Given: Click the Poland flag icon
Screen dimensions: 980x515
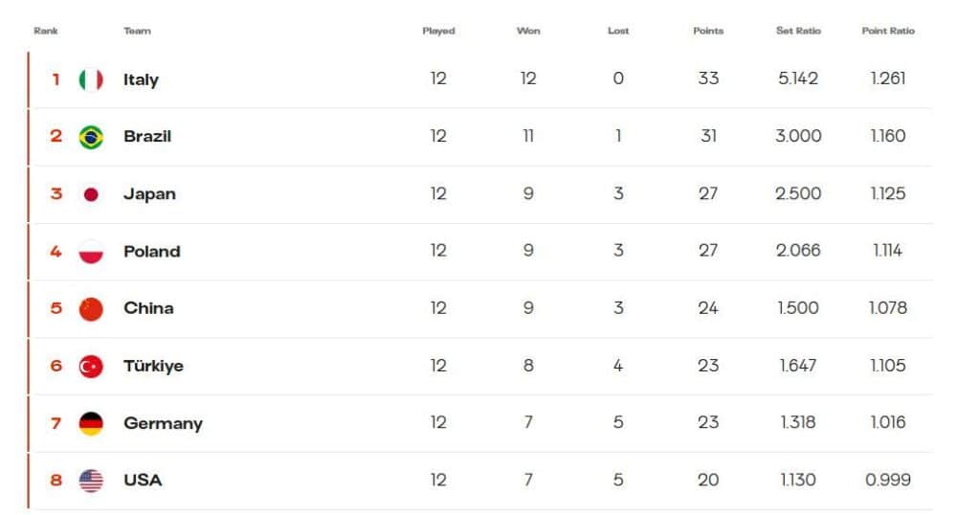Looking at the screenshot, I should click(91, 252).
